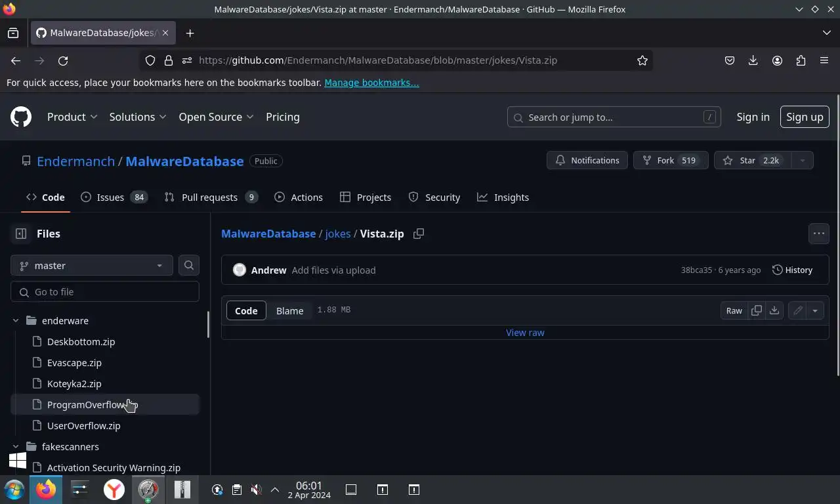Image resolution: width=840 pixels, height=504 pixels.
Task: Click the Search or jump to field
Action: click(614, 117)
